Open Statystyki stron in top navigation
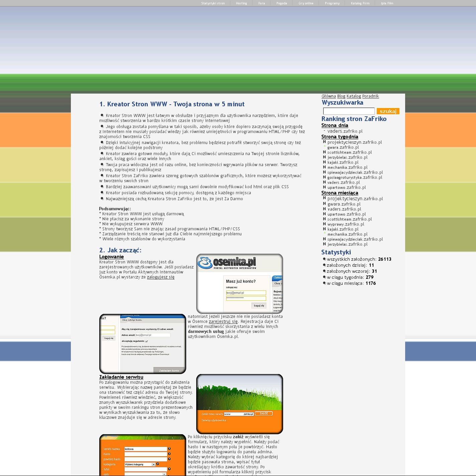The image size is (476, 476). [213, 3]
